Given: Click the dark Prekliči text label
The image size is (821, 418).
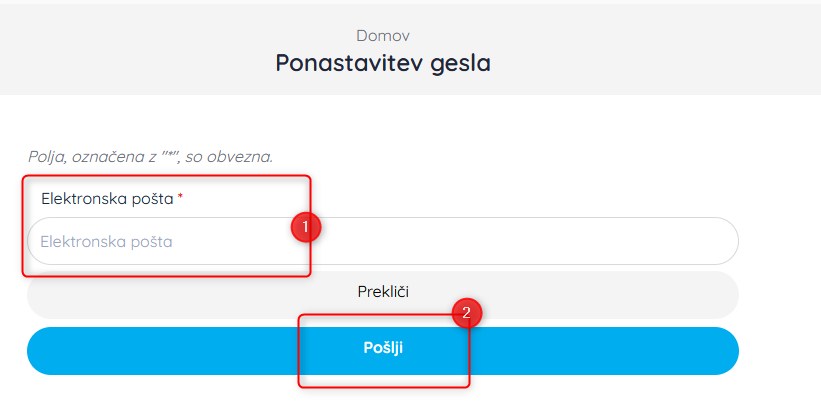Looking at the screenshot, I should tap(383, 291).
